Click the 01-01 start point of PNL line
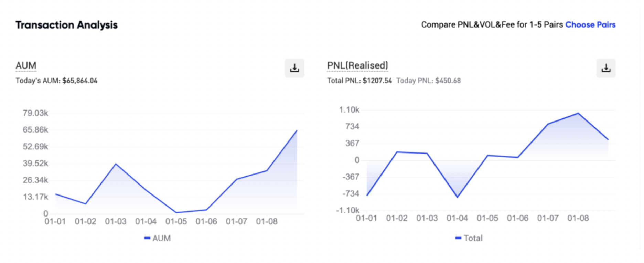 click(367, 196)
